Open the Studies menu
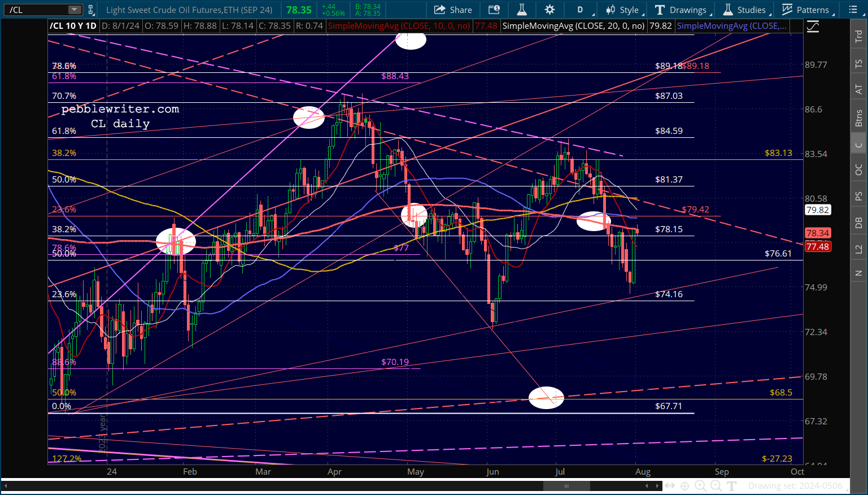 point(745,10)
